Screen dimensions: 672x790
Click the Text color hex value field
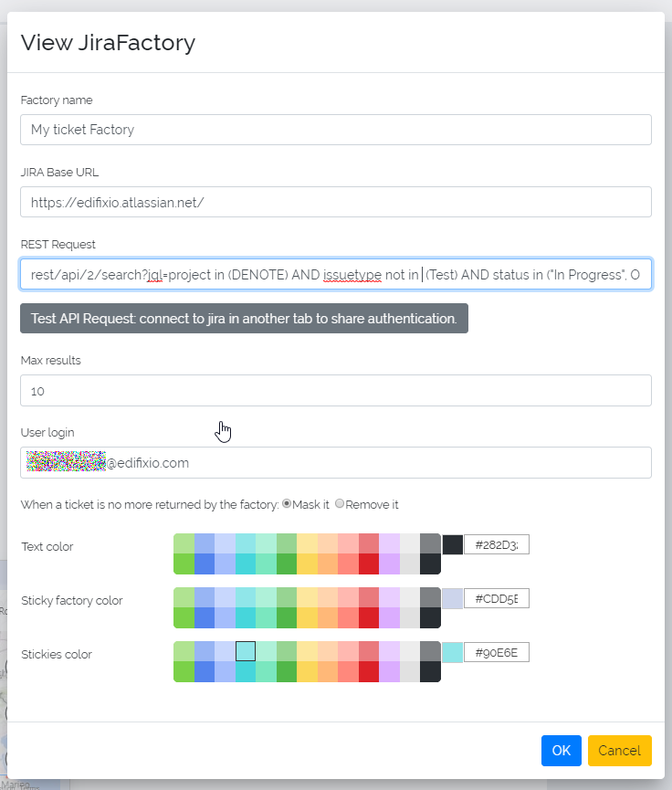coord(496,544)
